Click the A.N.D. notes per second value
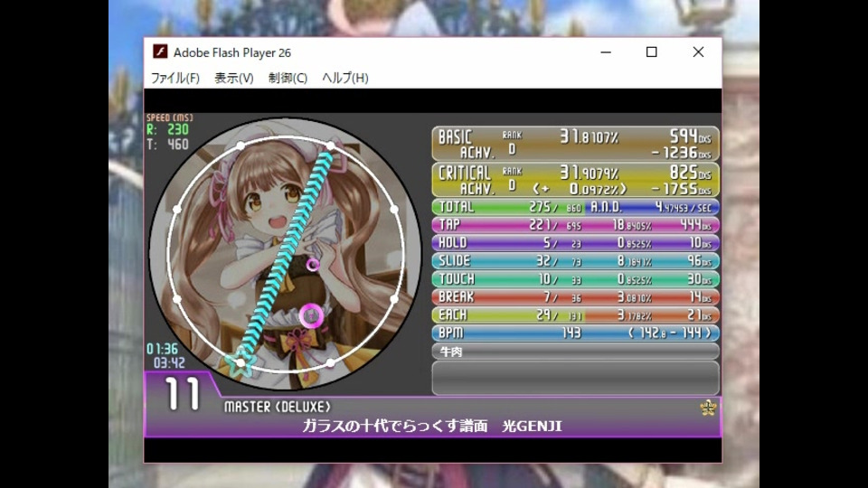Screen dimensions: 868x488 [x=683, y=208]
